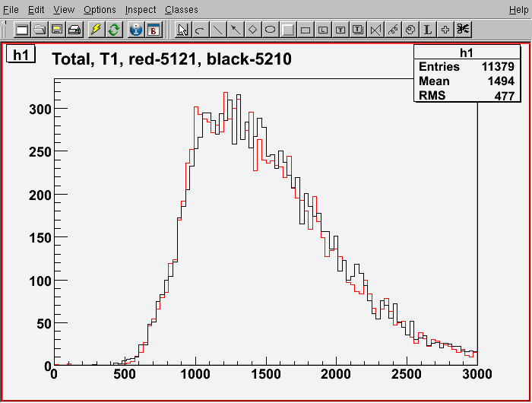Click the 1500 label on x-axis

(x=266, y=374)
